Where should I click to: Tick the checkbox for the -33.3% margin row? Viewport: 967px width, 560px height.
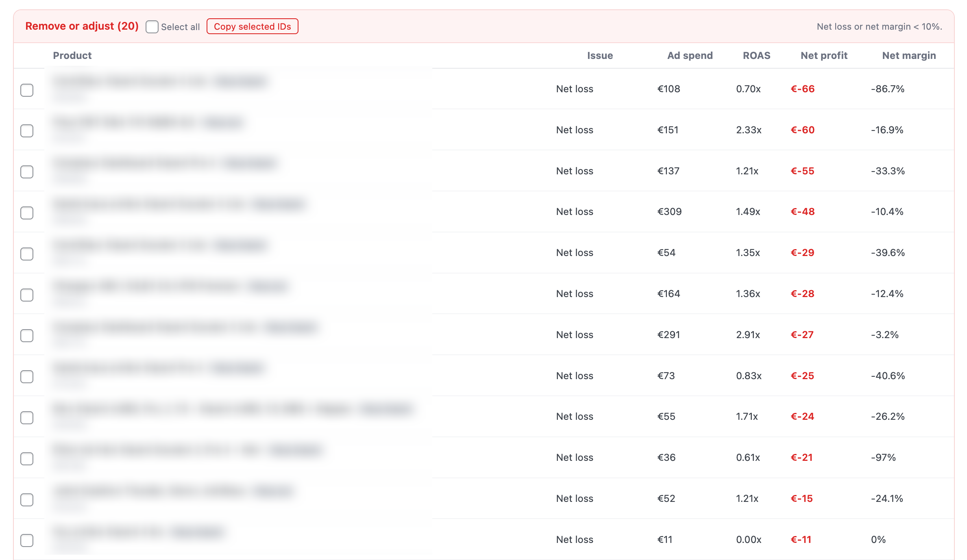tap(27, 172)
